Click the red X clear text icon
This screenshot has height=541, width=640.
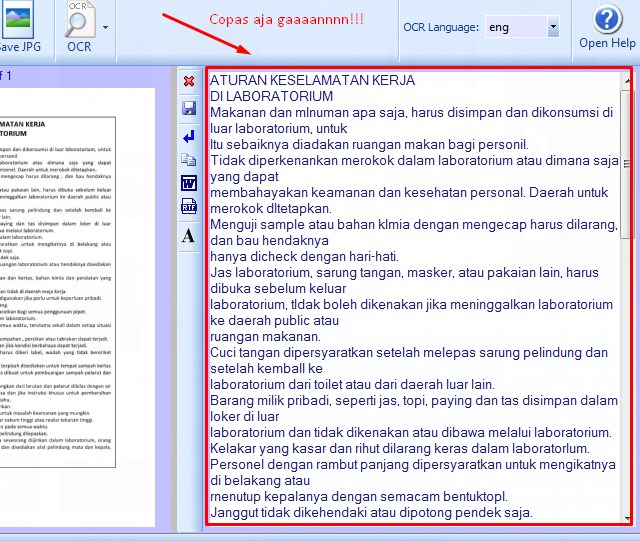point(189,81)
